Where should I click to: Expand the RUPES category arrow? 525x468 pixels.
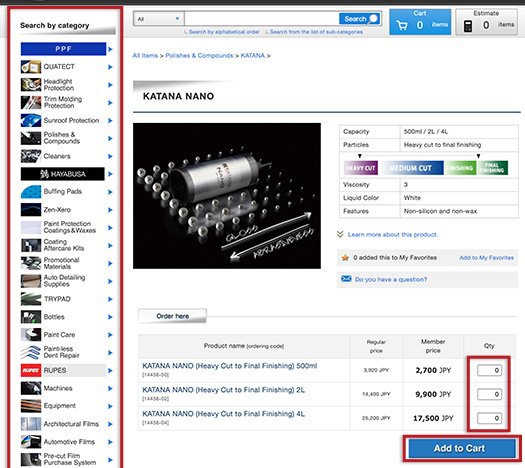click(110, 371)
